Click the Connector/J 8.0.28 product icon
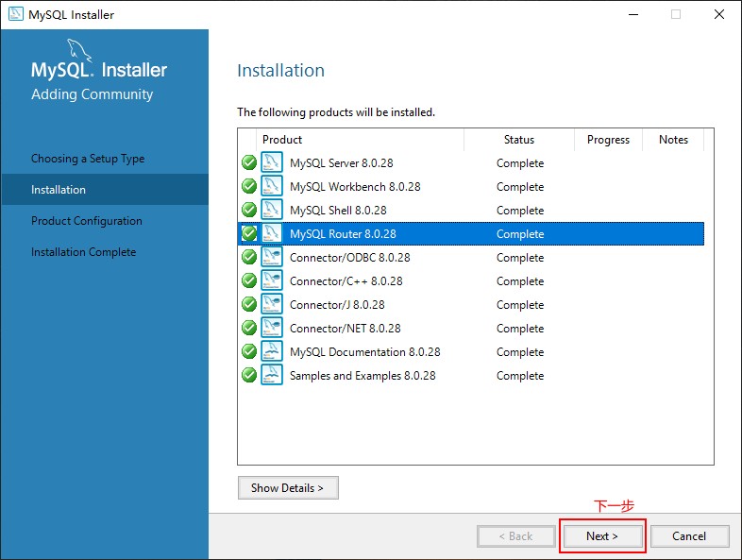Image resolution: width=742 pixels, height=560 pixels. (272, 304)
